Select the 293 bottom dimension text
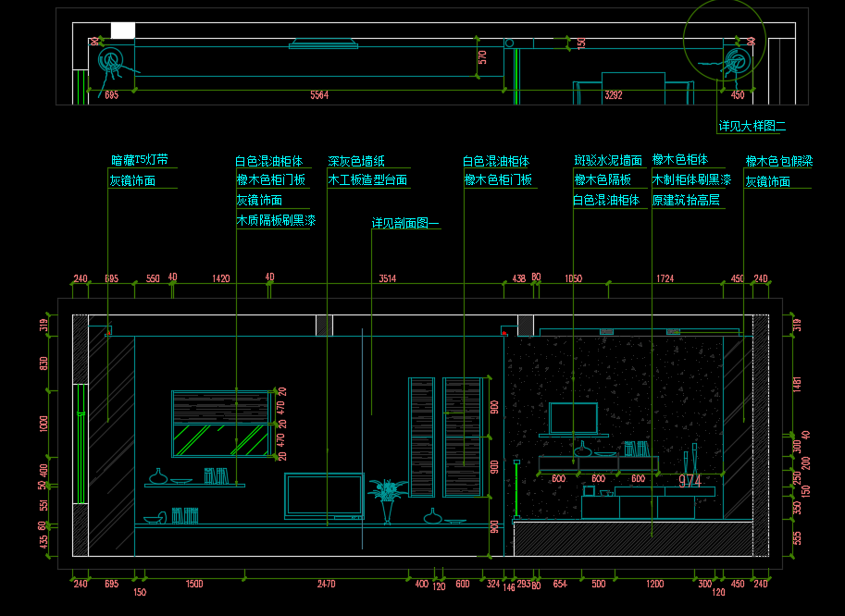845x616 pixels. (x=524, y=584)
